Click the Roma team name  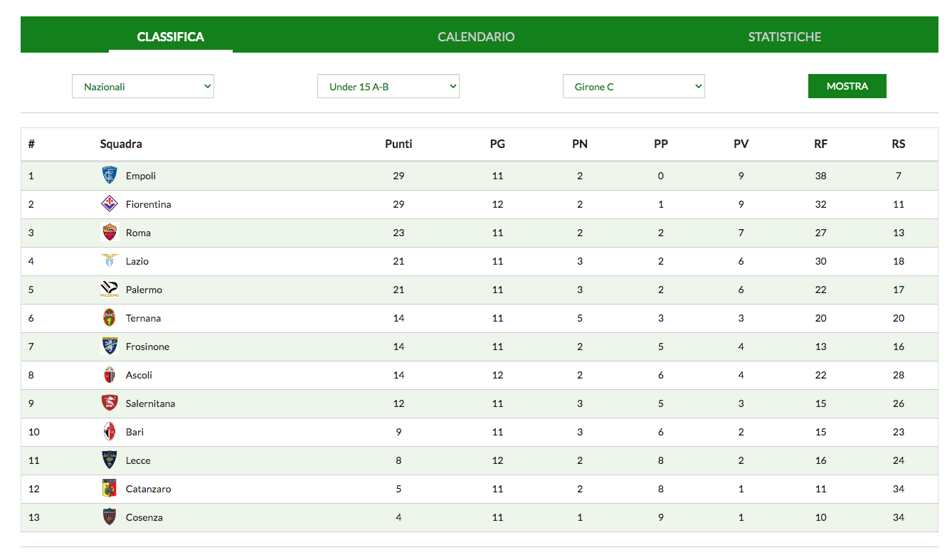click(138, 233)
